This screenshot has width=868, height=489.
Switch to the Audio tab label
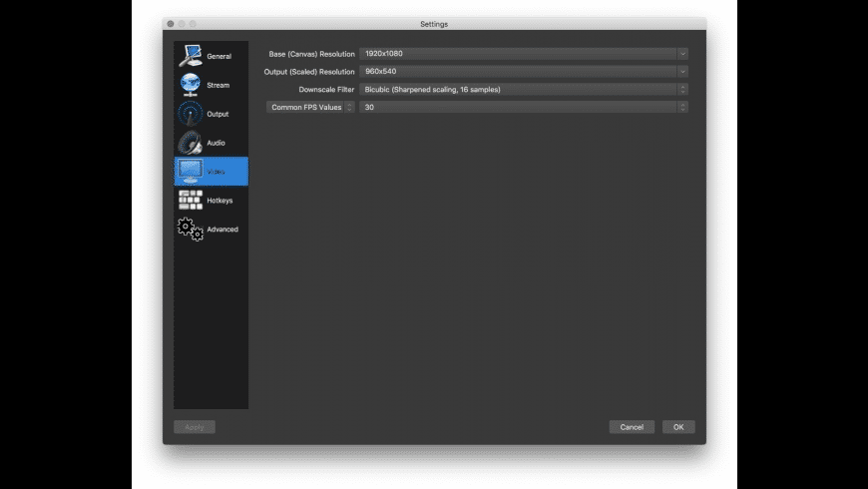[216, 143]
